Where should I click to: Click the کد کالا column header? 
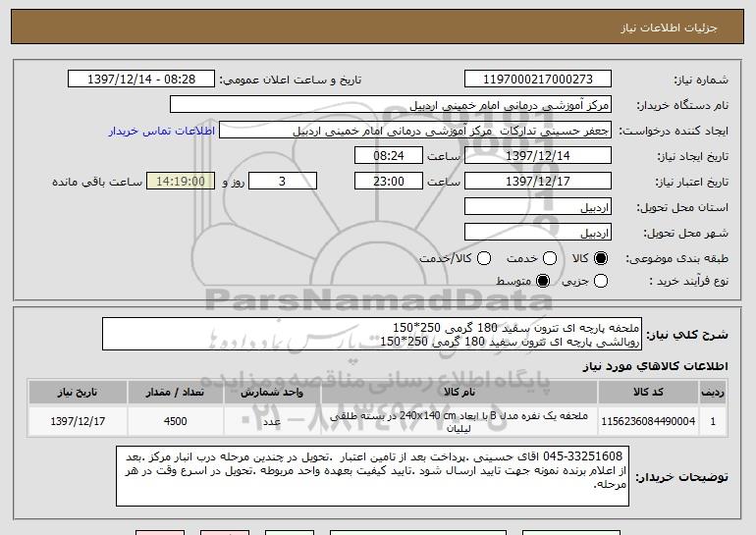pyautogui.click(x=648, y=393)
